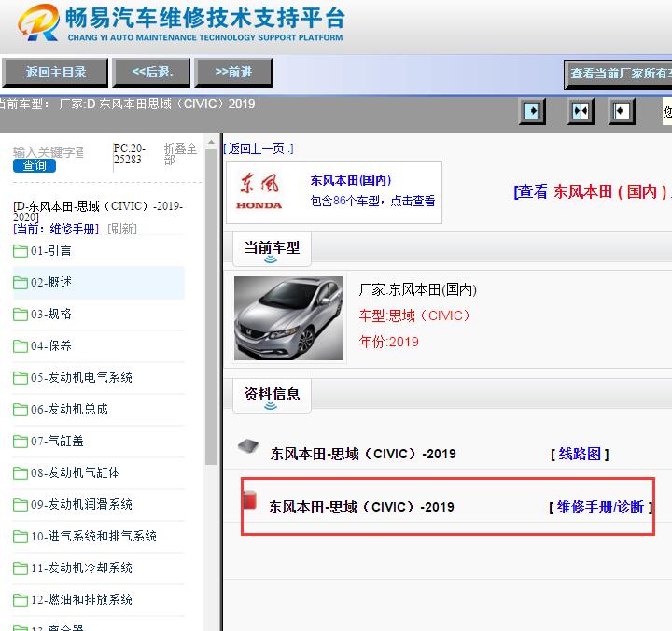This screenshot has width=672, height=631.
Task: Click the keyword input field 输入关键字
Action: tap(49, 152)
